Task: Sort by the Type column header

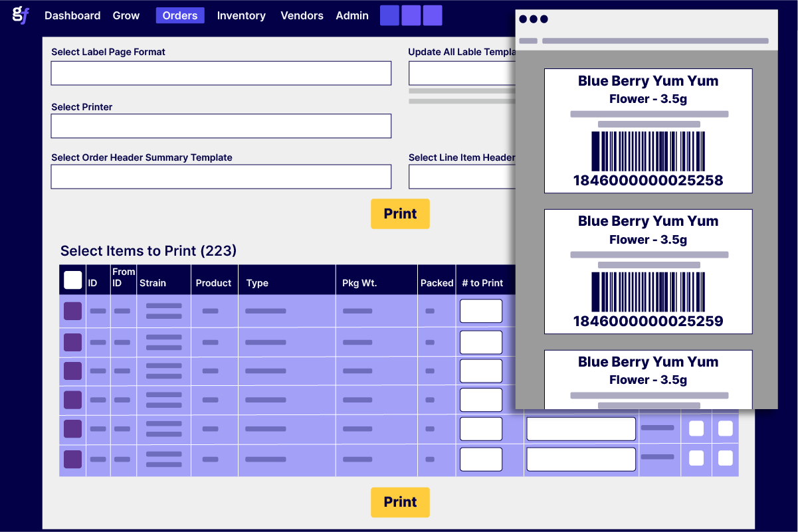Action: point(257,283)
